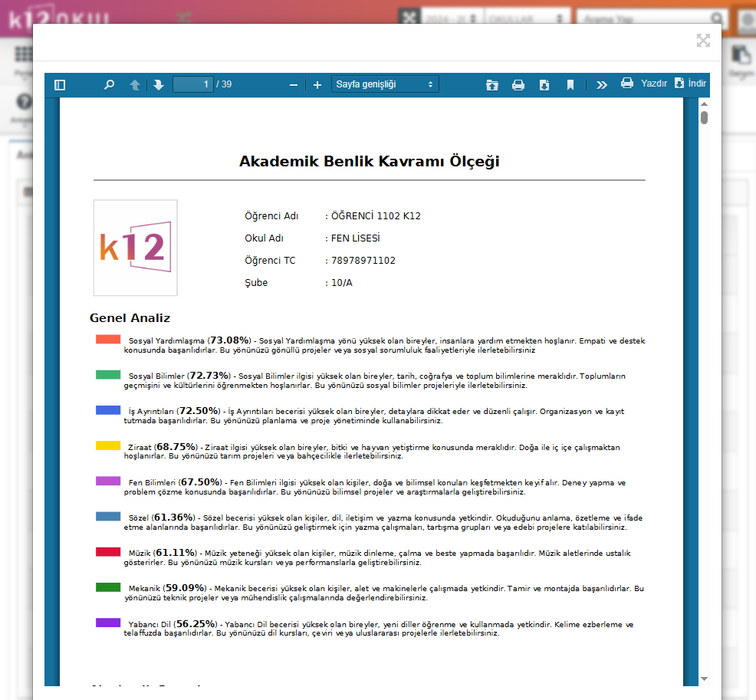This screenshot has width=756, height=700.
Task: Click the background window's grid apps icon
Action: [x=24, y=54]
